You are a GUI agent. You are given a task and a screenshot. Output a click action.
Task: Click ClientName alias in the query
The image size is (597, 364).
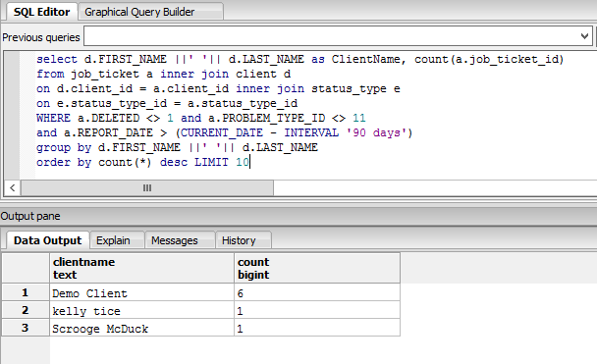[x=366, y=59]
